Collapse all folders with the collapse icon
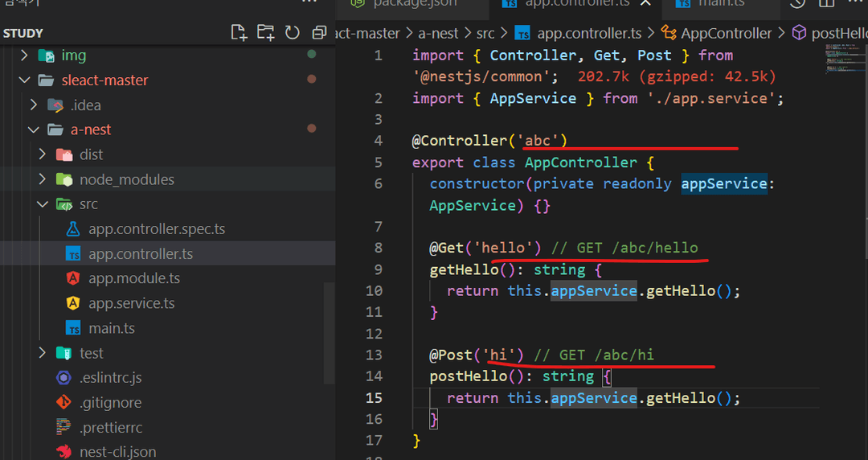 pyautogui.click(x=319, y=33)
